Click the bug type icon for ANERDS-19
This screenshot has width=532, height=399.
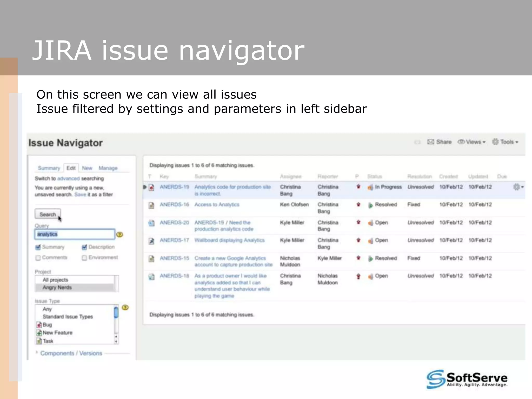(151, 187)
